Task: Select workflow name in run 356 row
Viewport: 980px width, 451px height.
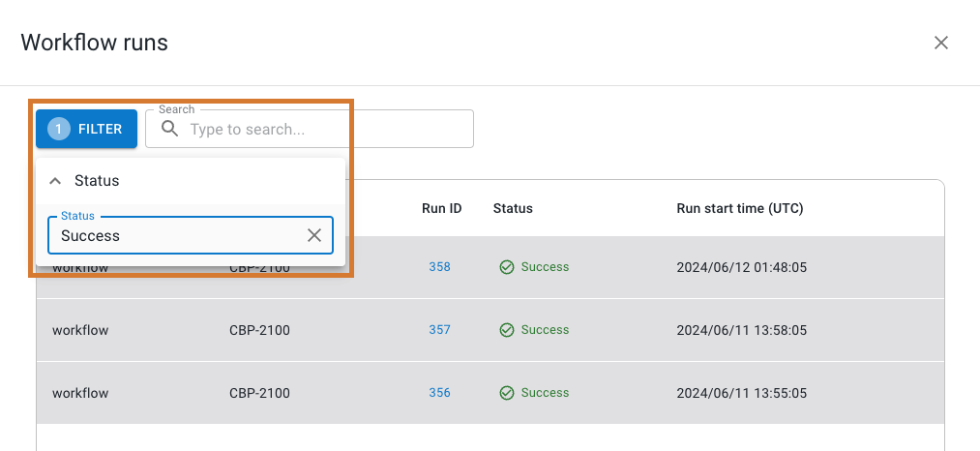Action: (80, 393)
